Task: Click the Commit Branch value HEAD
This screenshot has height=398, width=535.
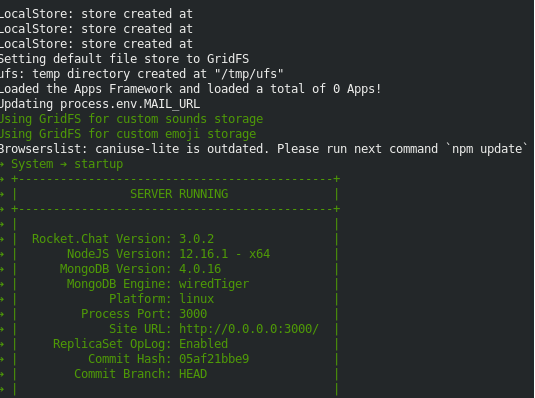Action: click(x=193, y=374)
